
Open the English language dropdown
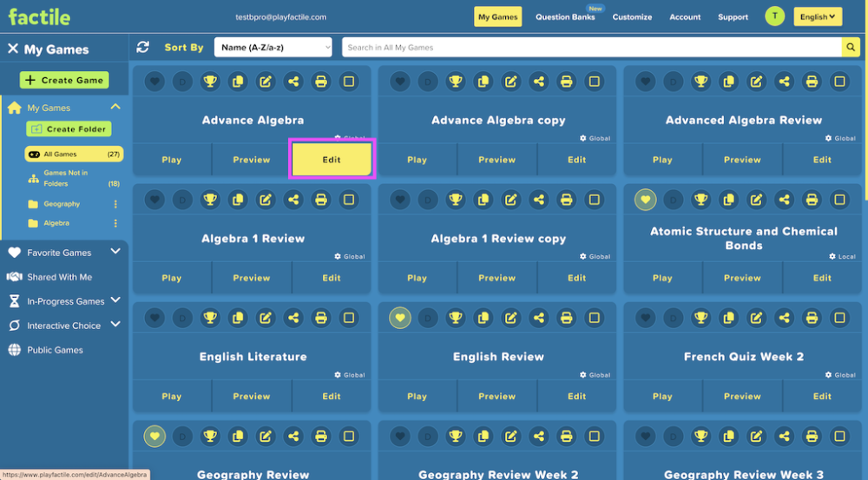(818, 16)
